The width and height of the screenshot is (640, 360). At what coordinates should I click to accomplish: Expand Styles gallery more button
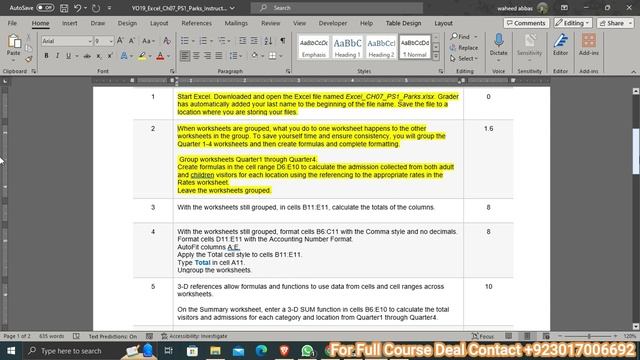(x=436, y=56)
